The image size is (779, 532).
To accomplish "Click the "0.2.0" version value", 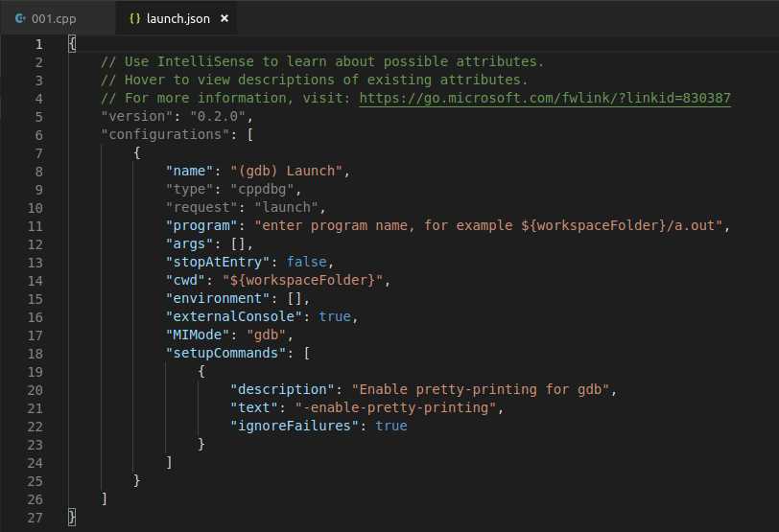I will pos(218,117).
